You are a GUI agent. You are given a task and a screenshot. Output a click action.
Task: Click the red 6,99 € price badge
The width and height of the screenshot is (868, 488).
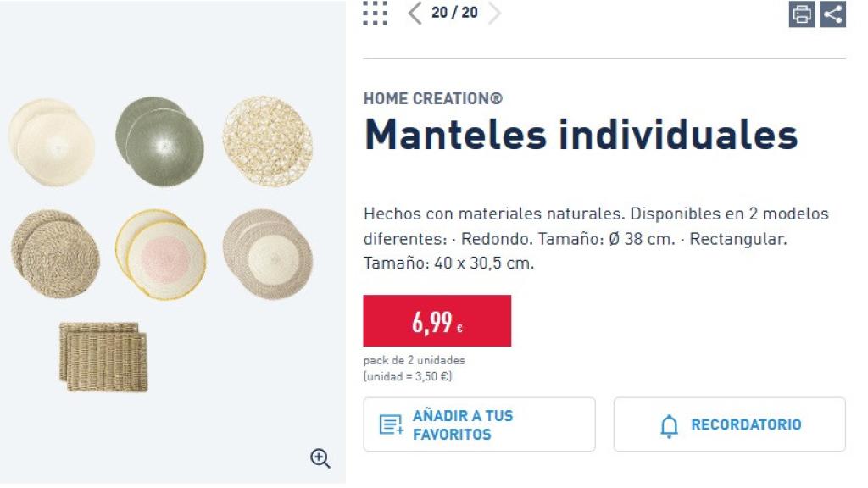coord(437,319)
